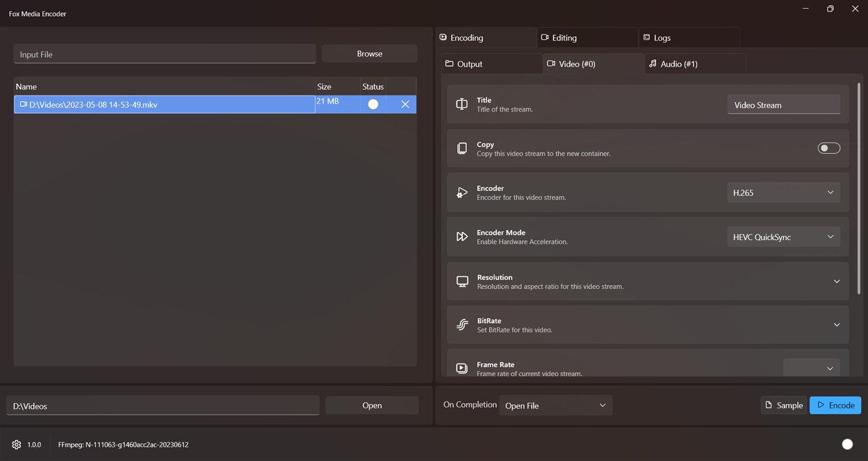The width and height of the screenshot is (868, 461).
Task: Click the Audio (#1) music note icon
Action: pyautogui.click(x=653, y=63)
